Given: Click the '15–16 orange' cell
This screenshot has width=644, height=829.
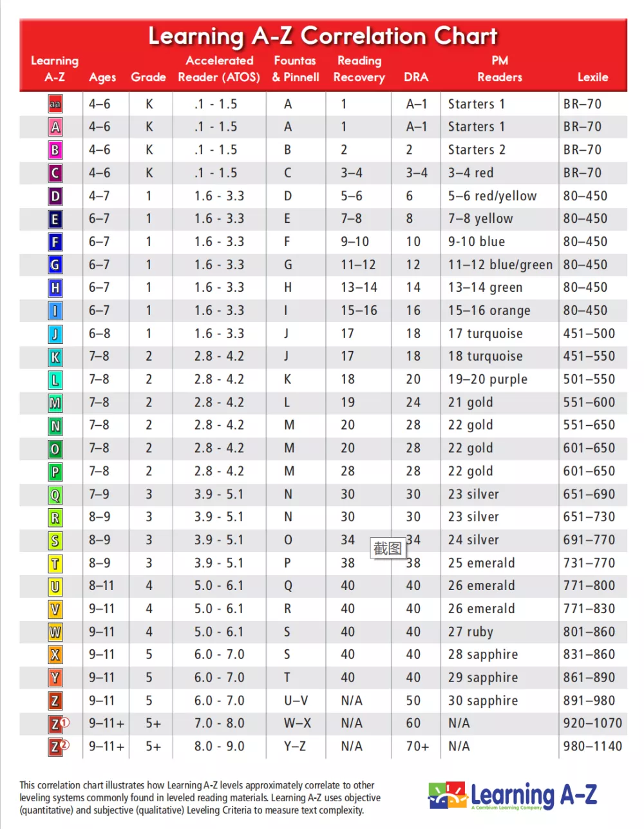Looking at the screenshot, I should pyautogui.click(x=489, y=310).
